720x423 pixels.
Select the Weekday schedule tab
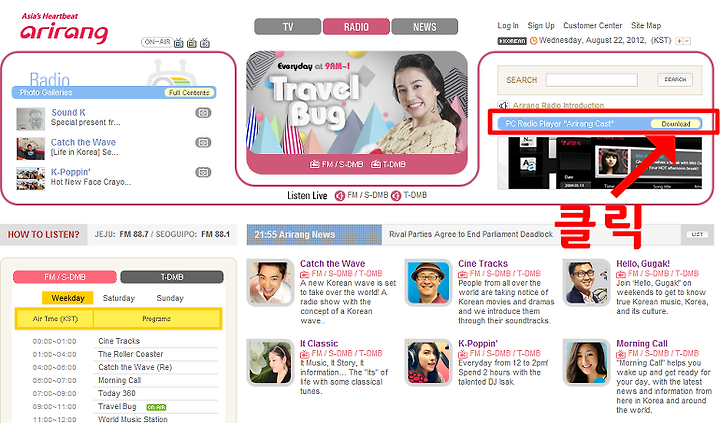tap(68, 298)
